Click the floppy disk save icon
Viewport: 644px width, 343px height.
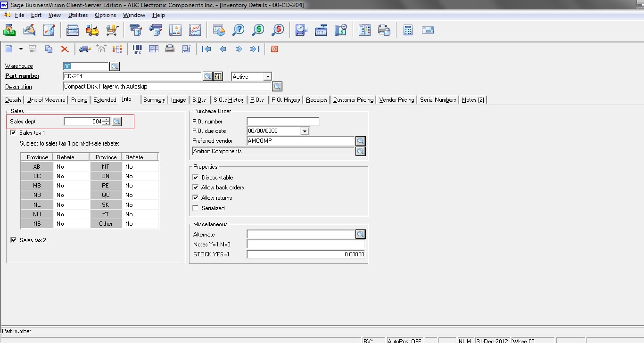pos(33,49)
